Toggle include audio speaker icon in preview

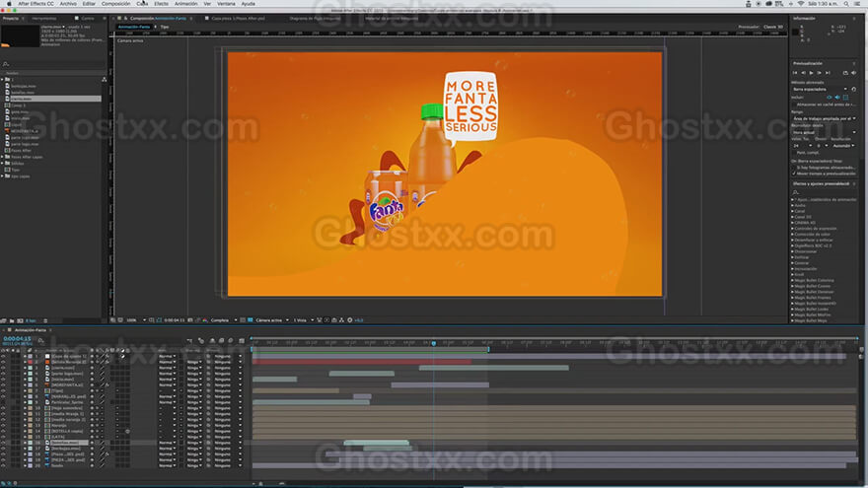coord(837,98)
